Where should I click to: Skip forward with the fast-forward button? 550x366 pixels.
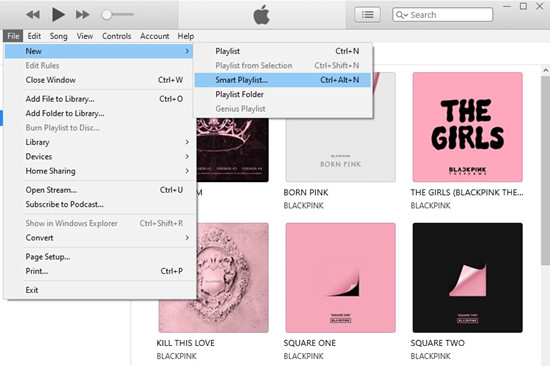[82, 15]
